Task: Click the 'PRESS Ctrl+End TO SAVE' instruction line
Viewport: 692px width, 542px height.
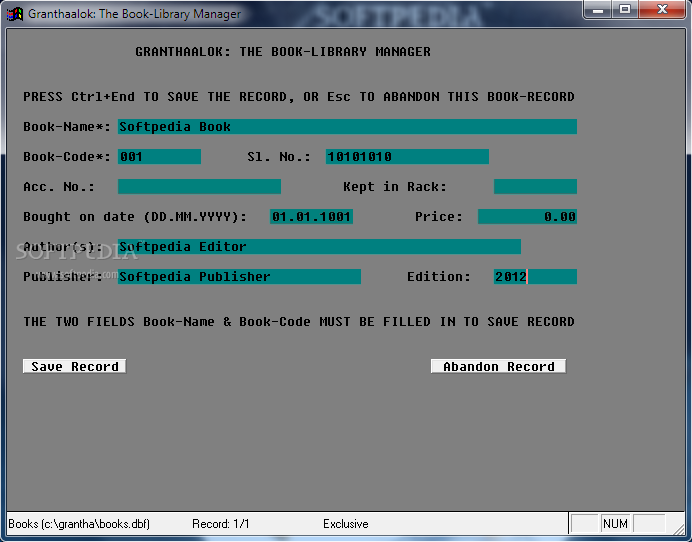Action: [299, 97]
